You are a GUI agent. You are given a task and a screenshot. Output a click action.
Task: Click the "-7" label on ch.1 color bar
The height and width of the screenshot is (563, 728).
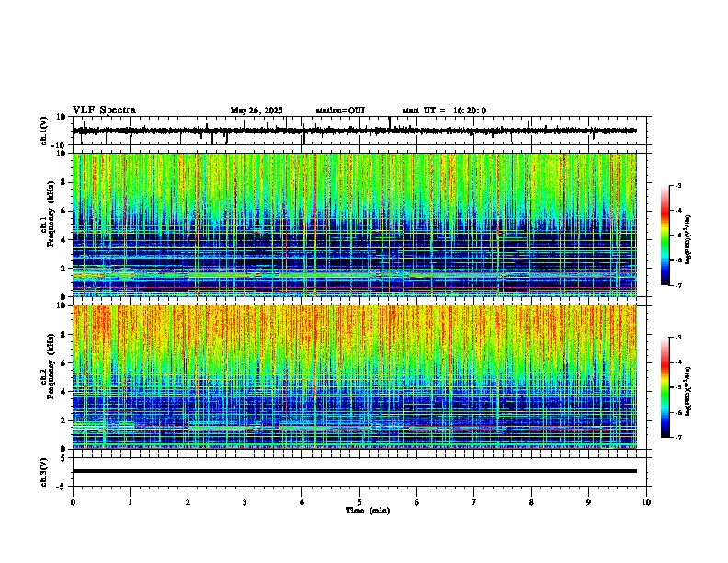pyautogui.click(x=677, y=285)
